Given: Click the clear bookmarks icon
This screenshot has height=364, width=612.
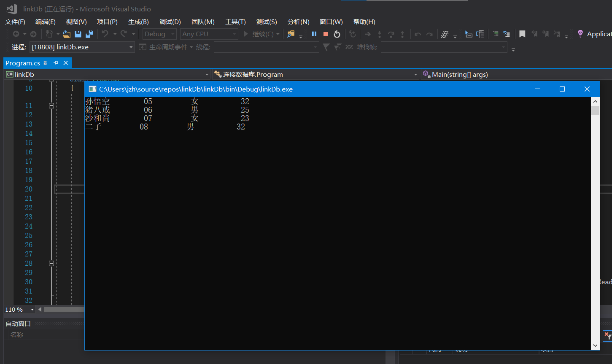Looking at the screenshot, I should tap(557, 34).
